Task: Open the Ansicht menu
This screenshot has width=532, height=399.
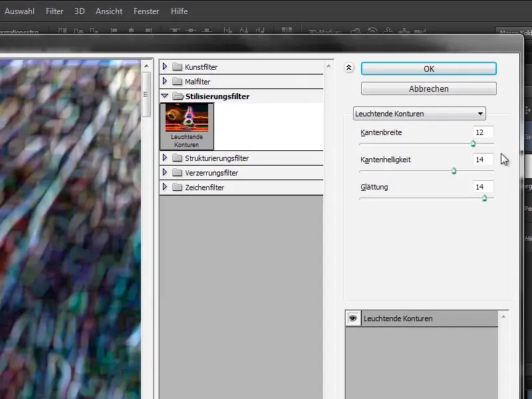Action: pyautogui.click(x=109, y=11)
